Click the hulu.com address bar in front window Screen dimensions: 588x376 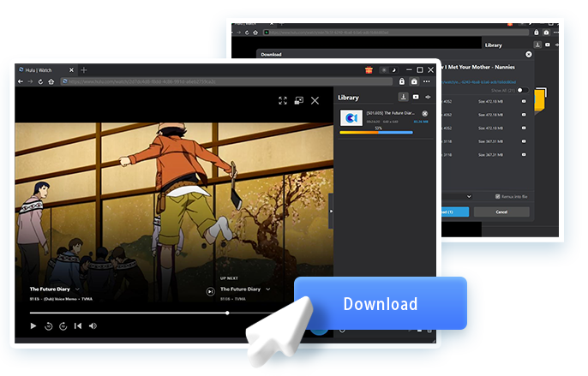click(226, 81)
